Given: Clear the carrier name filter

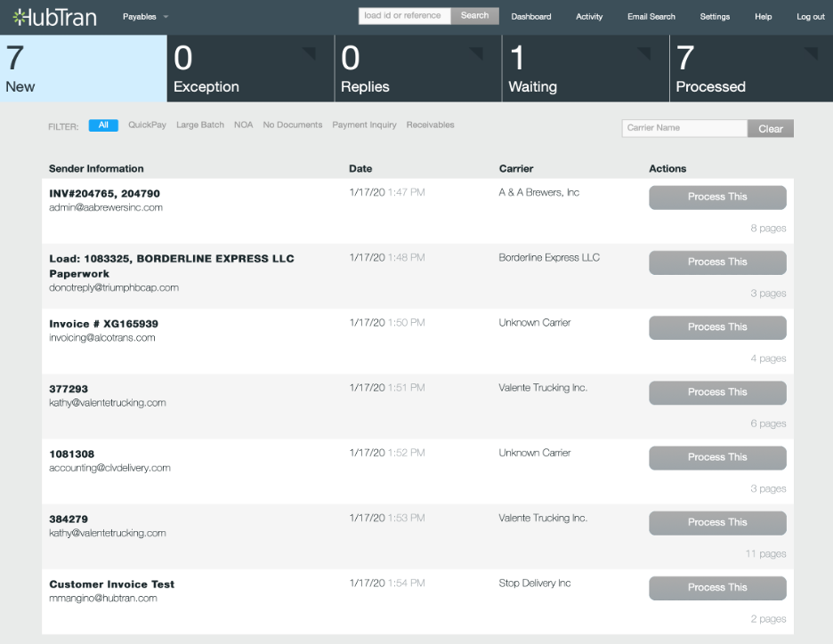Looking at the screenshot, I should (771, 128).
